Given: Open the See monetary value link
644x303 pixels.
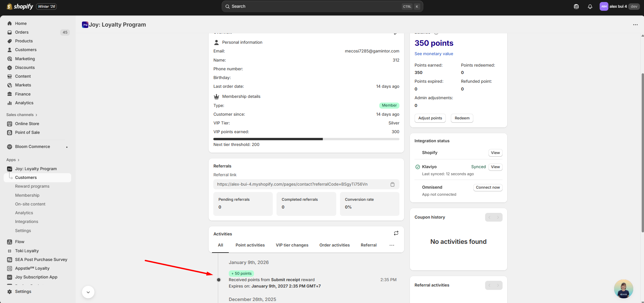Looking at the screenshot, I should click(433, 54).
